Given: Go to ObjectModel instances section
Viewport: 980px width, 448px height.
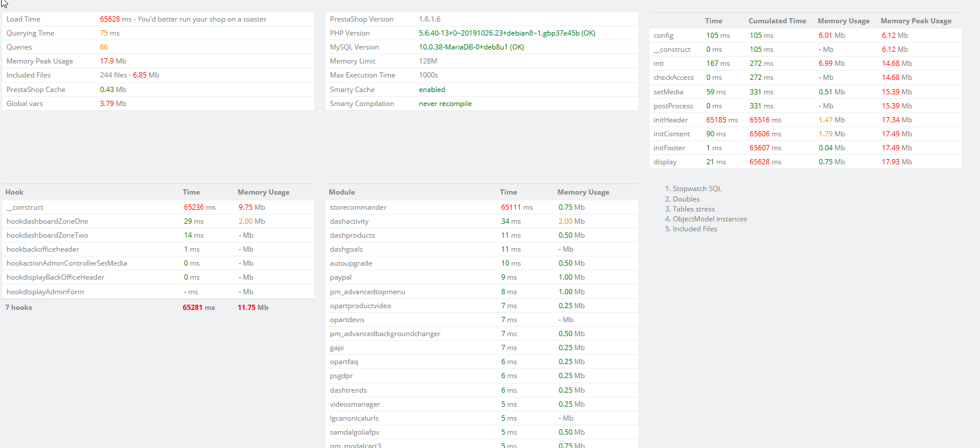Looking at the screenshot, I should 710,219.
